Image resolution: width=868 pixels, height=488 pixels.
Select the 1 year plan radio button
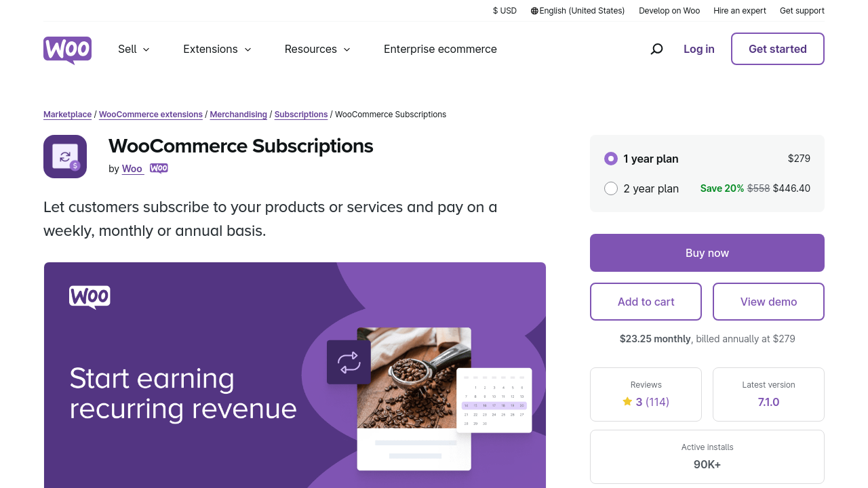[611, 159]
